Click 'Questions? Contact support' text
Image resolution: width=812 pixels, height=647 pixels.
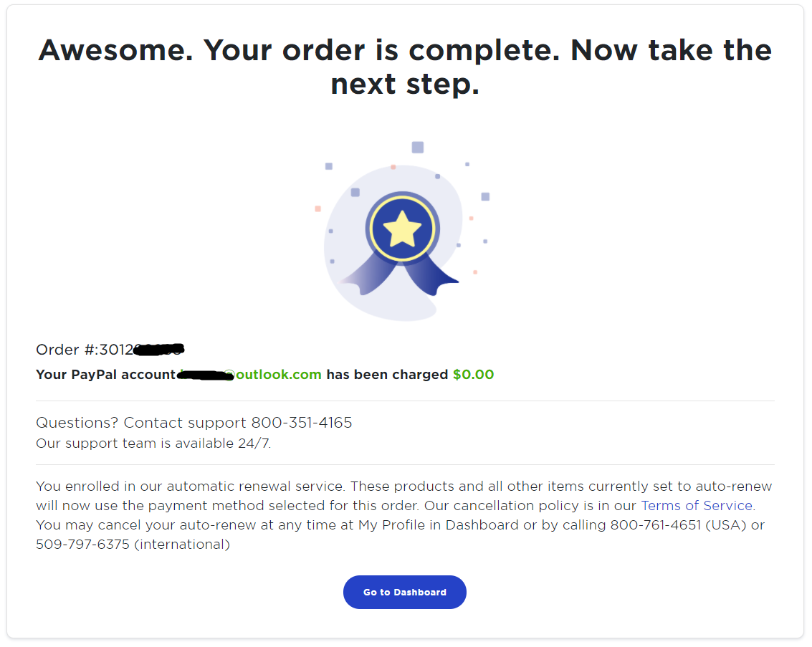140,422
